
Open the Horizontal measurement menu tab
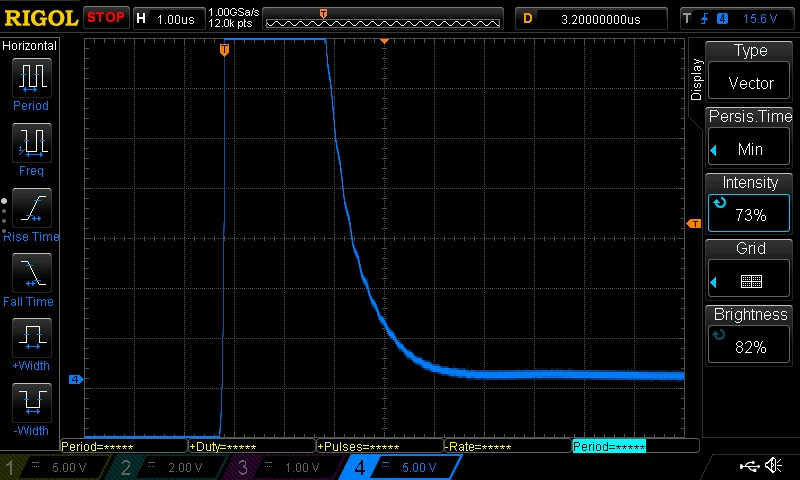(x=30, y=46)
